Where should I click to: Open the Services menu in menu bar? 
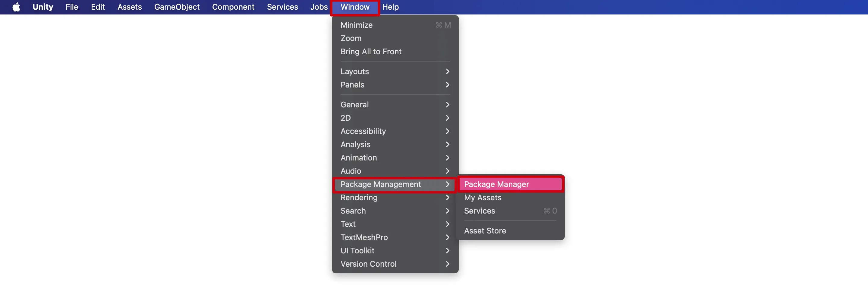pos(282,7)
